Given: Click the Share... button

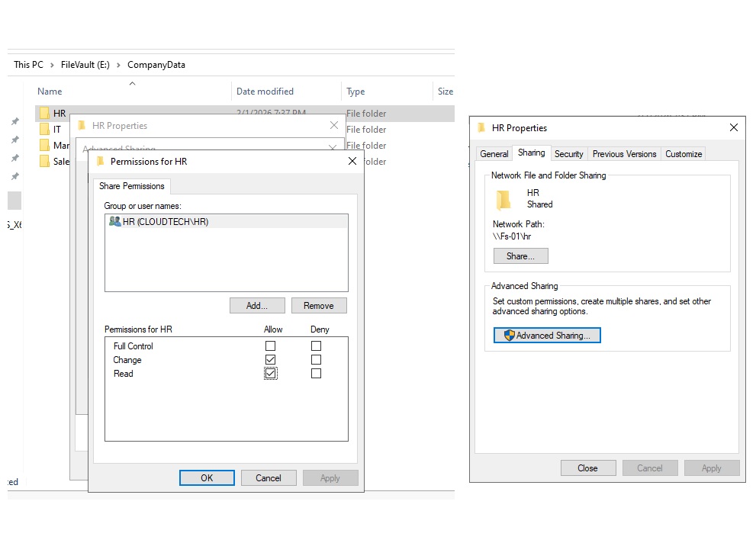Looking at the screenshot, I should tap(520, 256).
